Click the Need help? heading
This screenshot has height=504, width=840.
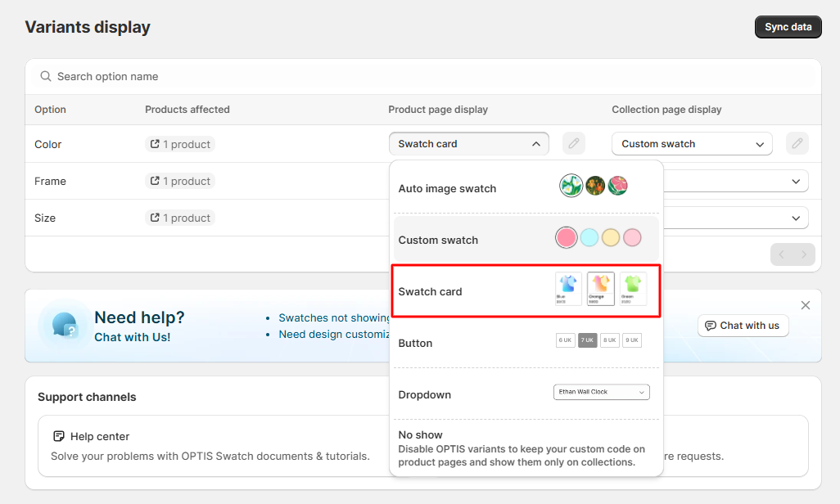pyautogui.click(x=139, y=317)
